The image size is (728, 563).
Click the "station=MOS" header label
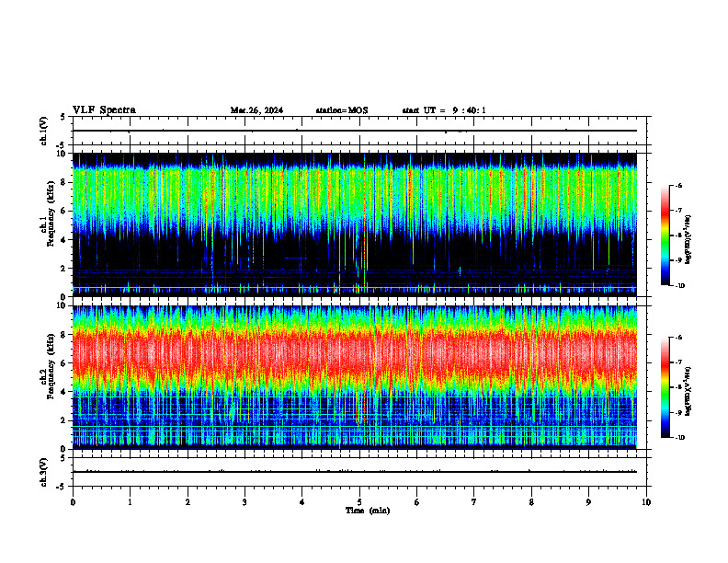coord(342,110)
